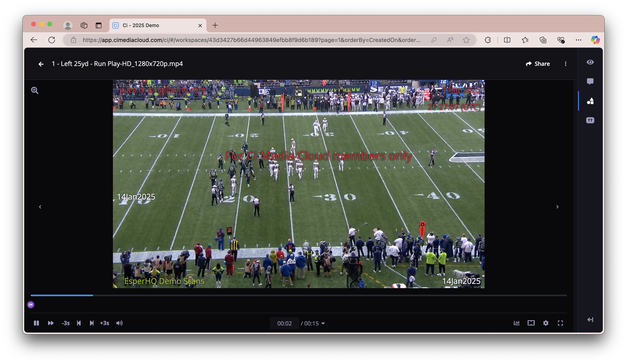
Task: Step to the previous frame
Action: click(x=79, y=323)
